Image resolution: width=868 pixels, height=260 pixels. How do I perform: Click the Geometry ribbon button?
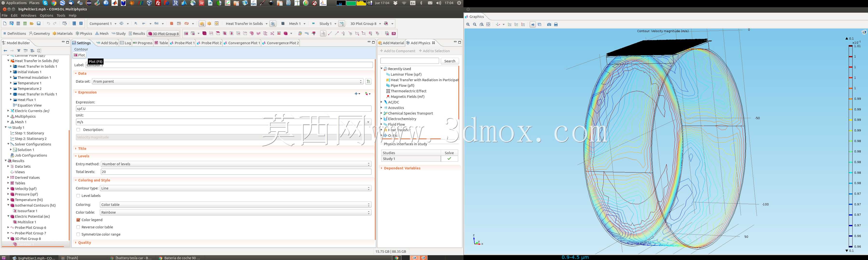point(39,34)
